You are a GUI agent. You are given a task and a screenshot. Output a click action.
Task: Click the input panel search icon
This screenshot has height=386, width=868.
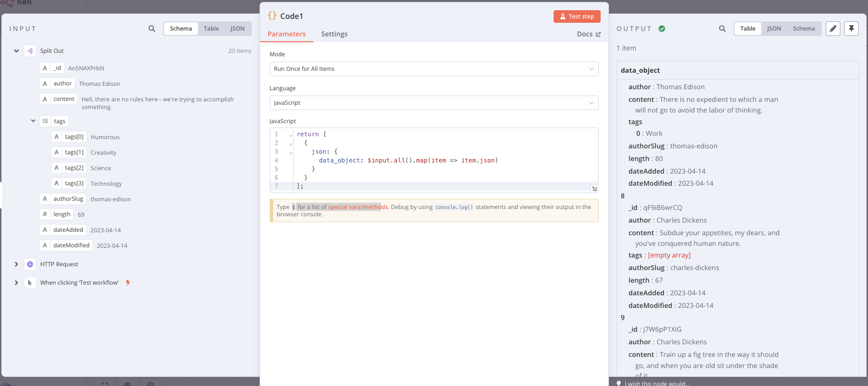(x=152, y=29)
